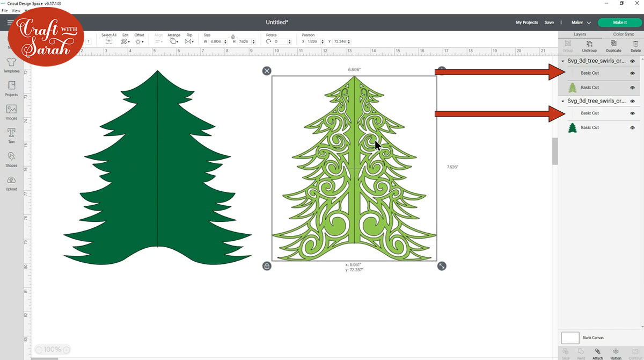
Task: Click the question mark help box
Action: [x=88, y=41]
